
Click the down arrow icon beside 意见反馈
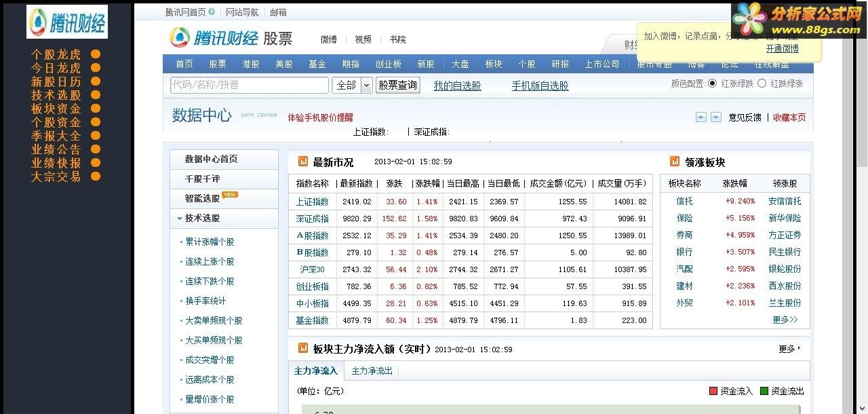[715, 117]
